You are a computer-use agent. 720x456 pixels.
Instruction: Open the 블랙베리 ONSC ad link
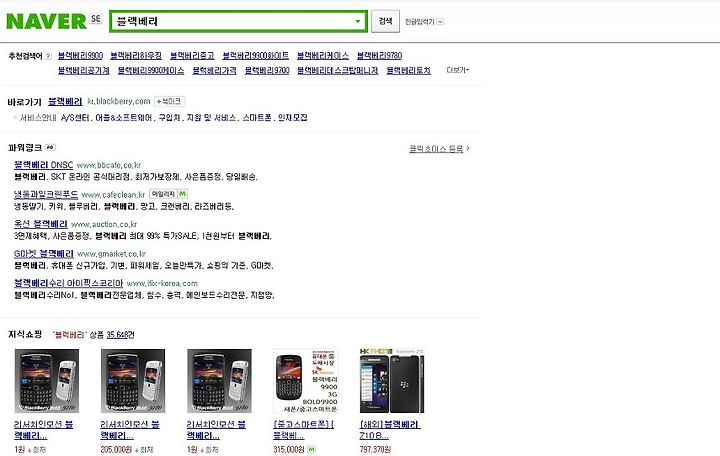coord(44,165)
